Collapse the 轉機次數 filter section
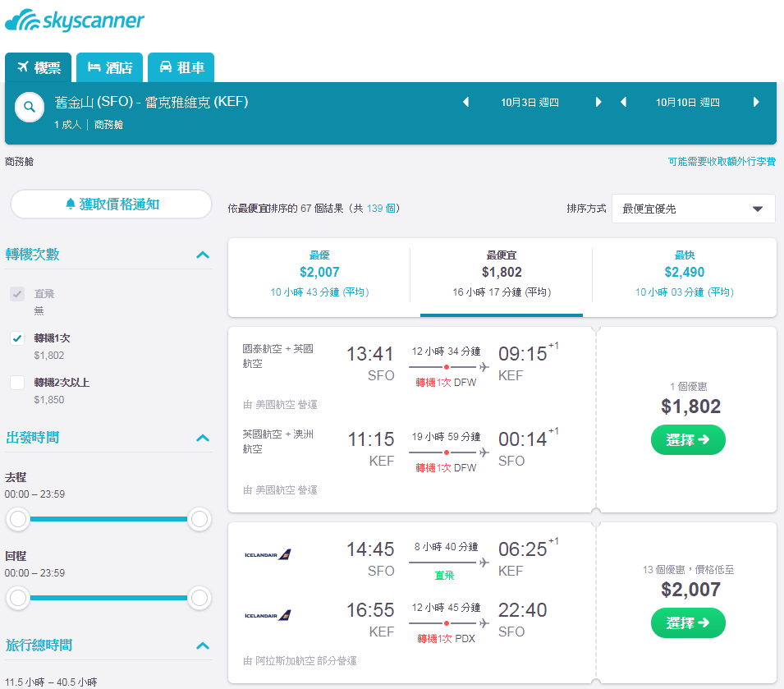Image resolution: width=784 pixels, height=689 pixels. click(x=203, y=255)
